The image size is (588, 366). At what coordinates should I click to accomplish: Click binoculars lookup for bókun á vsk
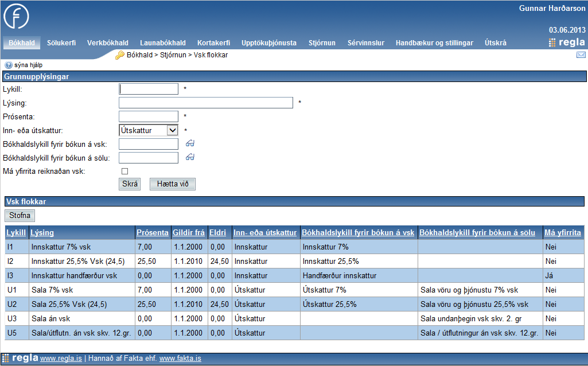coord(190,144)
